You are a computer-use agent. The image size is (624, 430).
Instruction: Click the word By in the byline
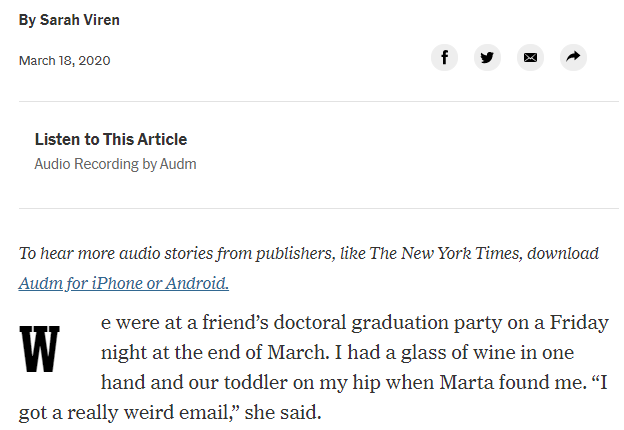[x=27, y=20]
